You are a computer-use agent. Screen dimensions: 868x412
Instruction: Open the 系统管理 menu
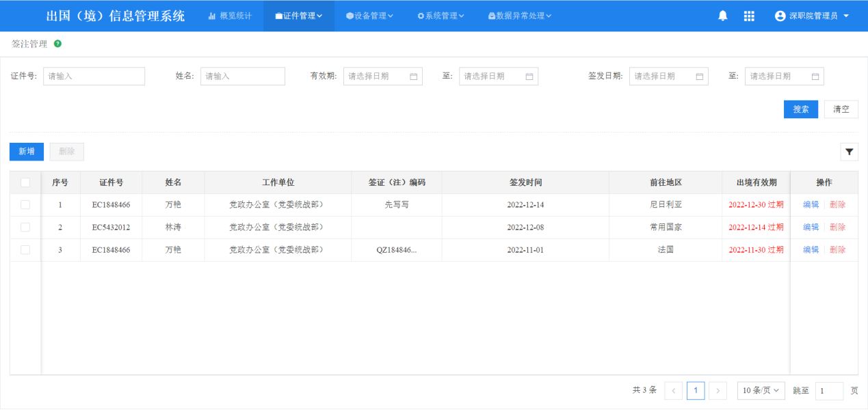(x=440, y=16)
